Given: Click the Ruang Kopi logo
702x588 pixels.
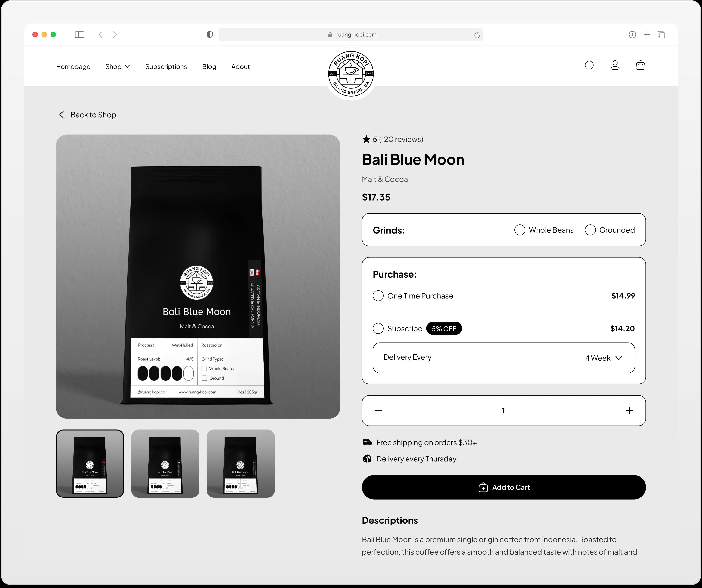Looking at the screenshot, I should tap(351, 74).
